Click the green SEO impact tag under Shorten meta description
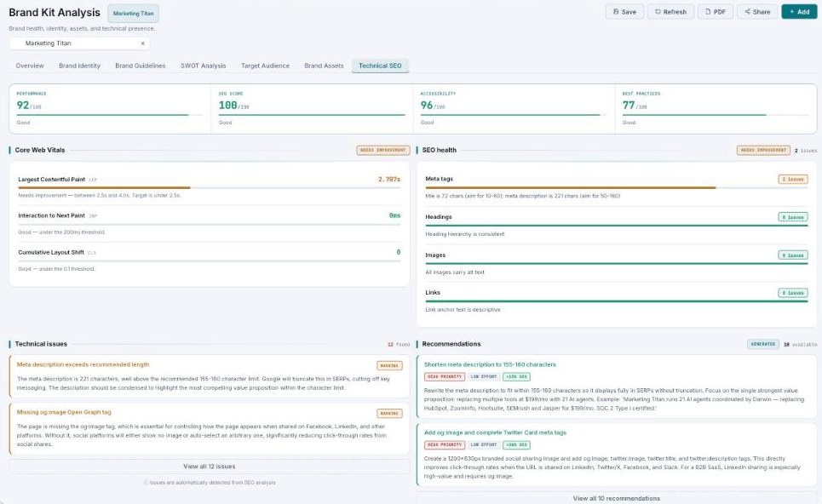 click(516, 376)
